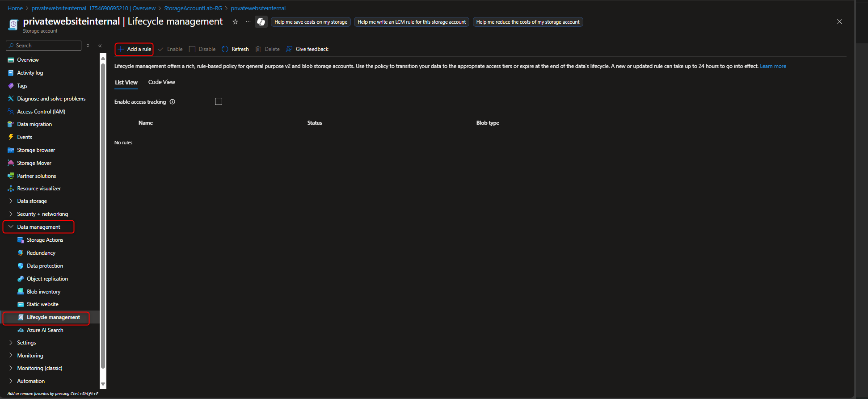Go to Home breadcrumb
This screenshot has width=868, height=399.
pos(15,8)
